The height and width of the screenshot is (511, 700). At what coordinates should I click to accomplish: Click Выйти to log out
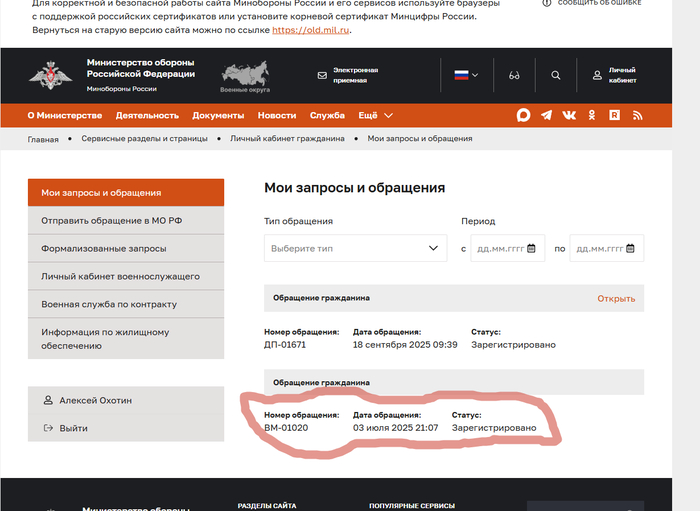[x=73, y=428]
